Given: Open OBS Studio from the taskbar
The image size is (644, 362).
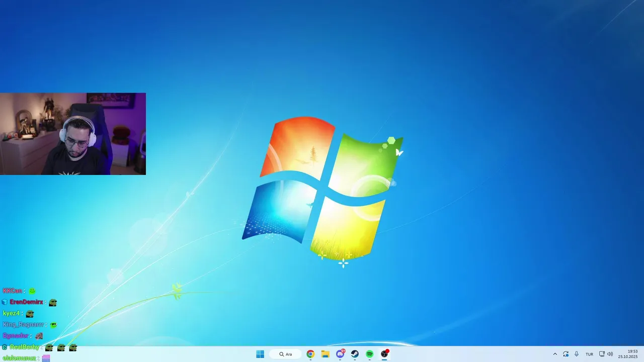Looking at the screenshot, I should 384,354.
